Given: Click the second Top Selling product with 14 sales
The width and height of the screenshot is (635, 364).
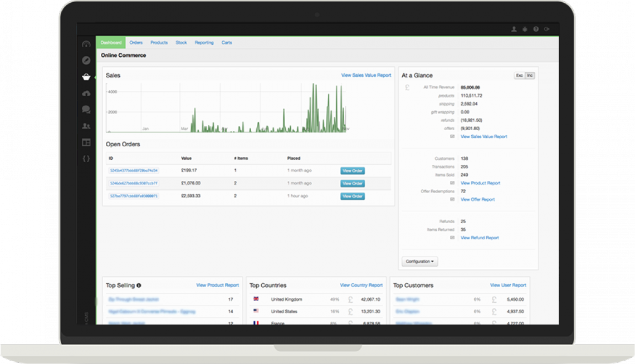Looking at the screenshot, I should point(152,312).
